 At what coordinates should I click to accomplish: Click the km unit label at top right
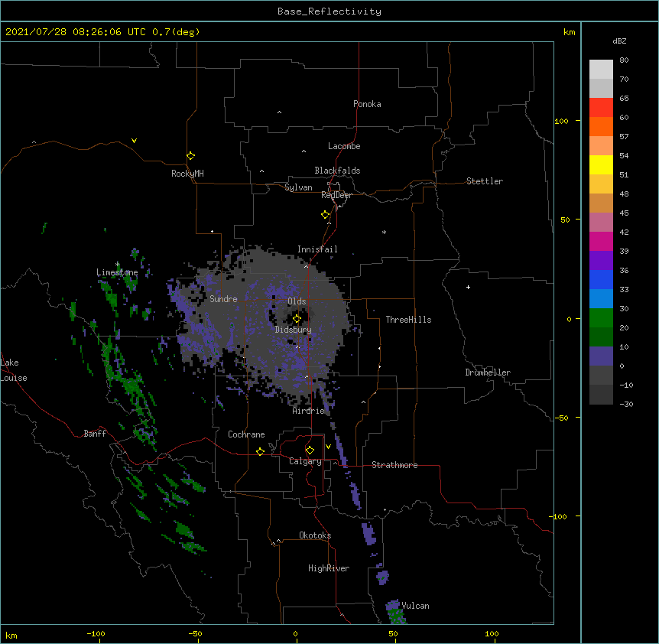point(570,32)
